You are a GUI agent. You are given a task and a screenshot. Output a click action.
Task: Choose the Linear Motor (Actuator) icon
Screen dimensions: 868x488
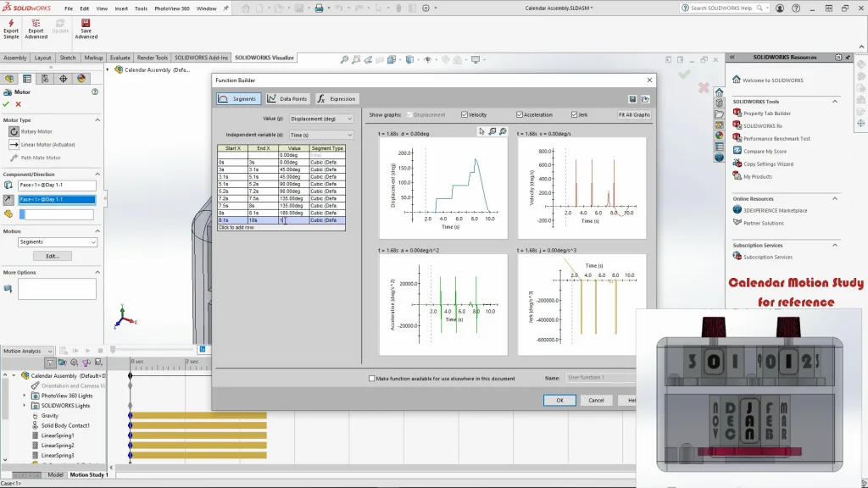(14, 144)
